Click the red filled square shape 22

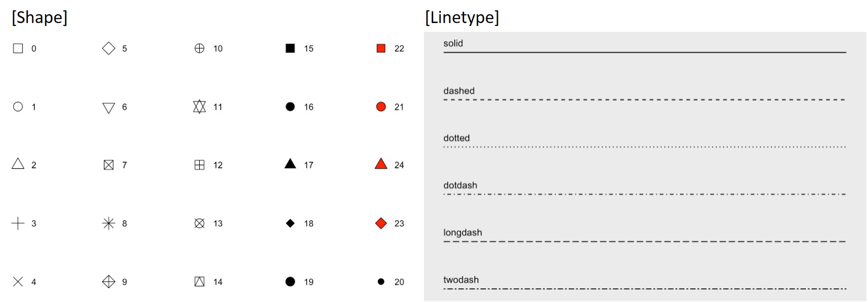click(381, 49)
